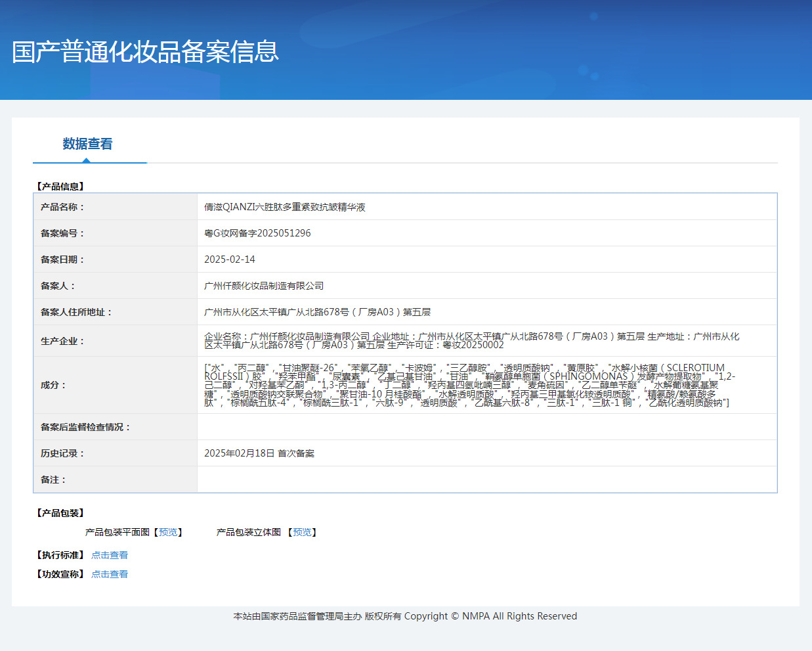Select registration date 2025-02-14
This screenshot has width=812, height=651.
pos(230,259)
